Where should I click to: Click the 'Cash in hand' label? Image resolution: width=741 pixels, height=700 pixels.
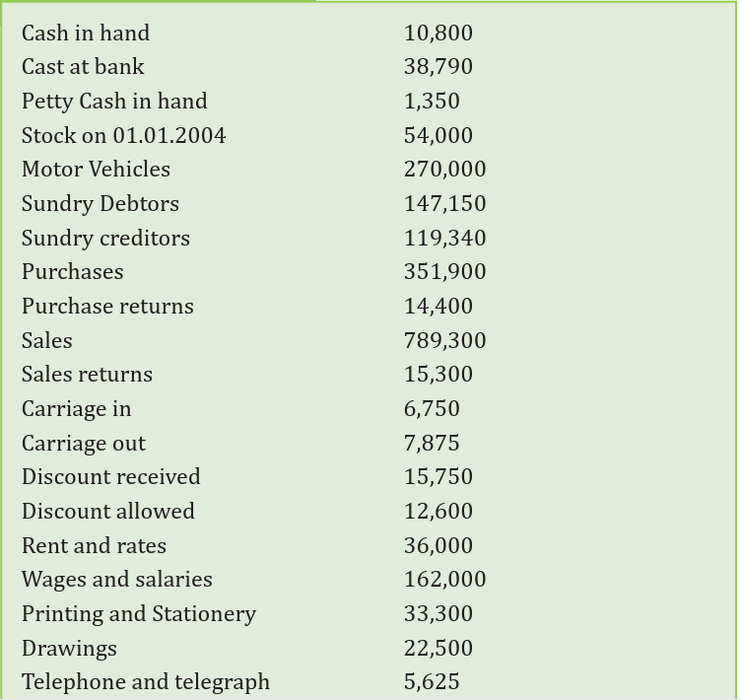point(86,34)
